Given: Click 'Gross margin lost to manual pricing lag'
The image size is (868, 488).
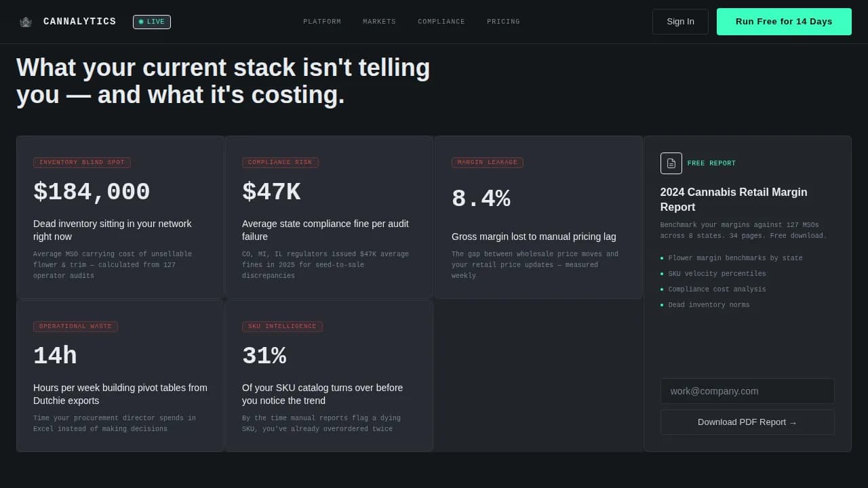Looking at the screenshot, I should (534, 237).
